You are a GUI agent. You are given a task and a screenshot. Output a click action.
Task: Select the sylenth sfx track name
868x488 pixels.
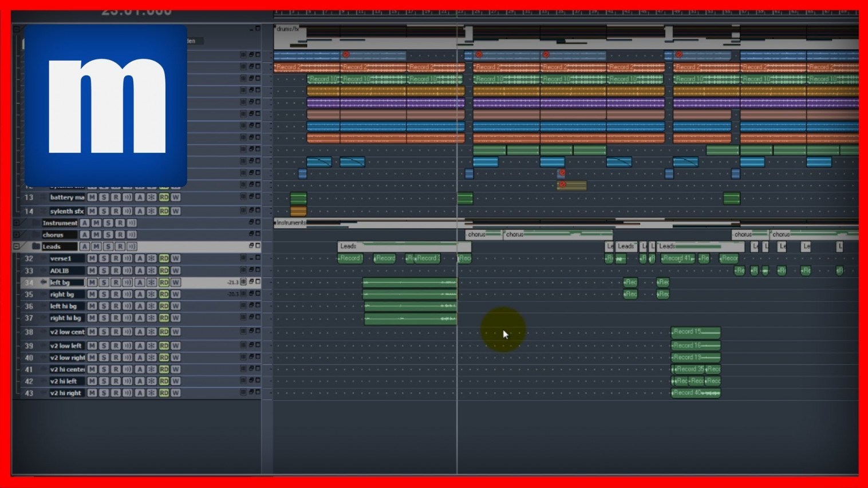pos(66,211)
